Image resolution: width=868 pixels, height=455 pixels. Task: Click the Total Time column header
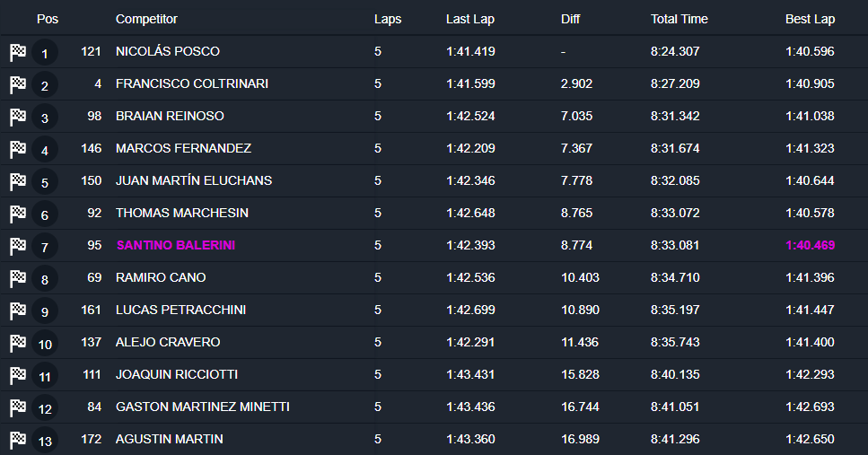679,19
